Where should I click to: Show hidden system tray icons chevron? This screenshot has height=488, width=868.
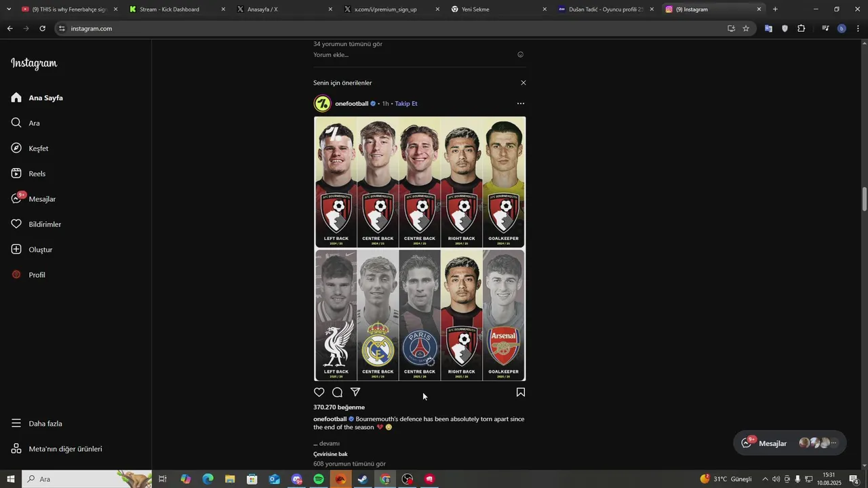pos(765,479)
